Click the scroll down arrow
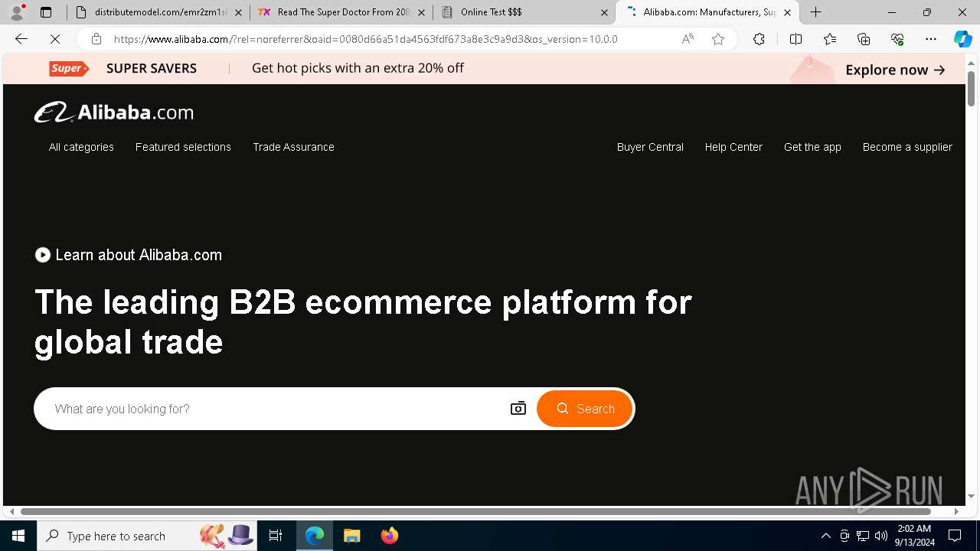980x551 pixels. (x=971, y=496)
